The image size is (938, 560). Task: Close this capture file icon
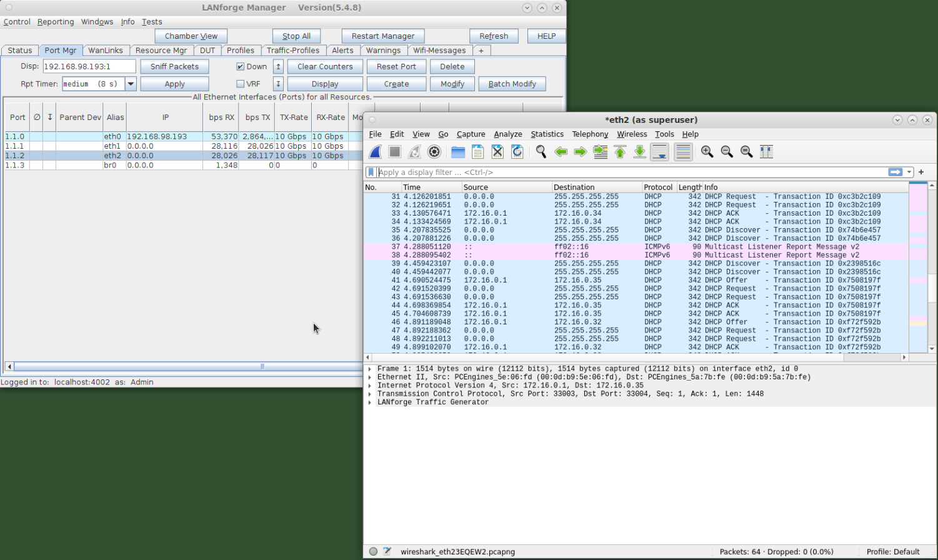click(x=497, y=152)
